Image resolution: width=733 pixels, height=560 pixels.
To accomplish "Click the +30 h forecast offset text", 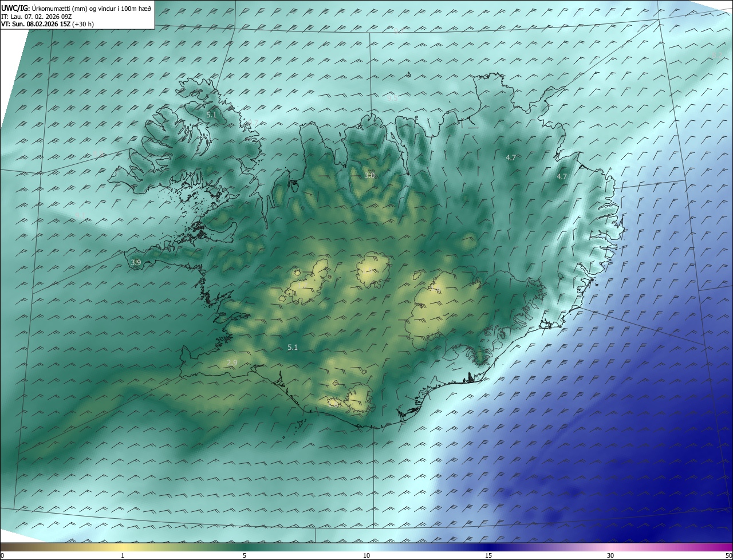I will 83,24.
